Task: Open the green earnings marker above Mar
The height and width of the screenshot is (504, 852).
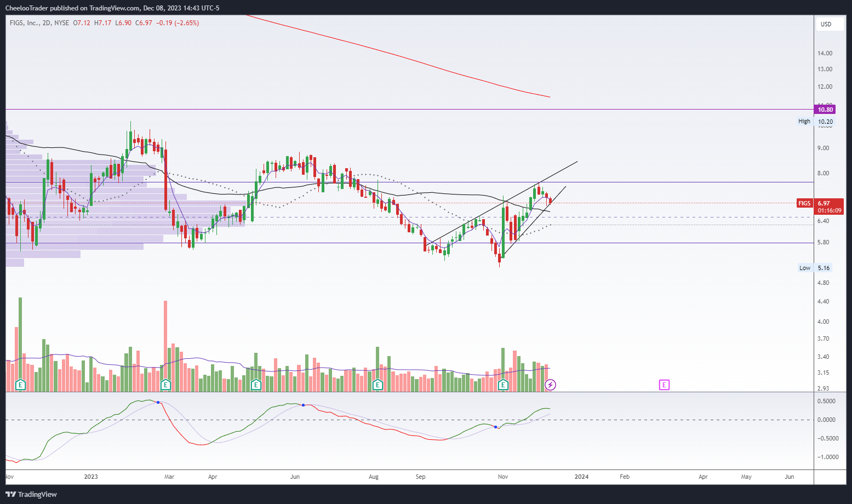Action: click(x=166, y=385)
